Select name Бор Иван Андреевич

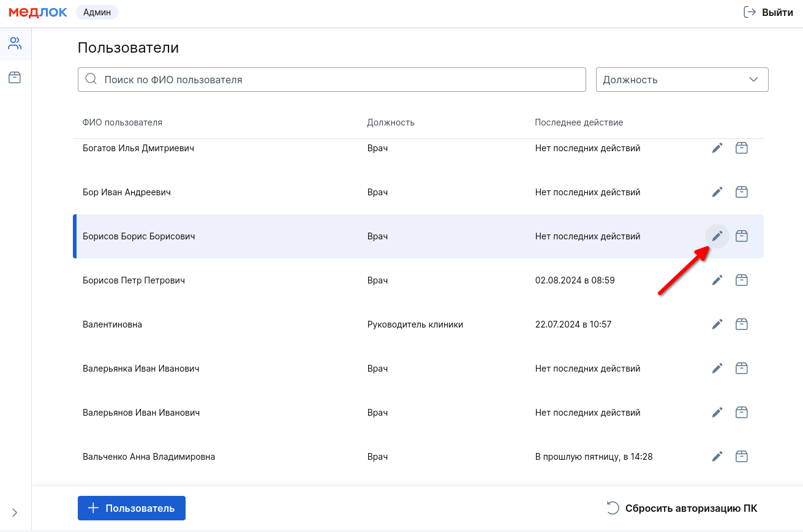tap(127, 192)
